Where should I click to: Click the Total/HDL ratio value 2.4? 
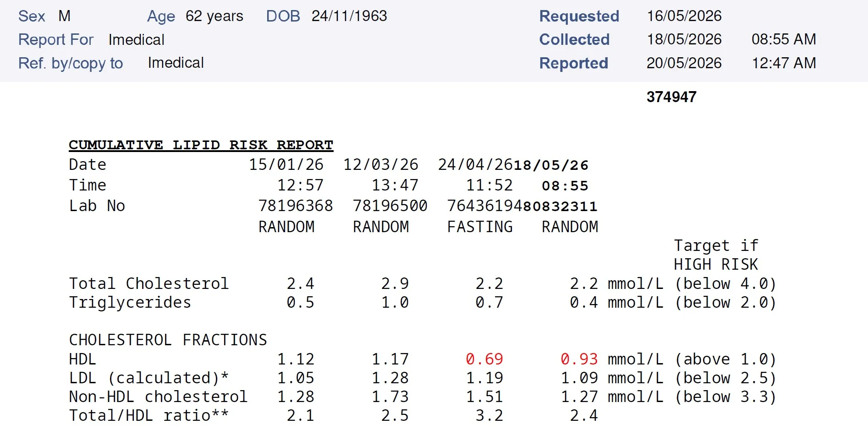(x=584, y=416)
